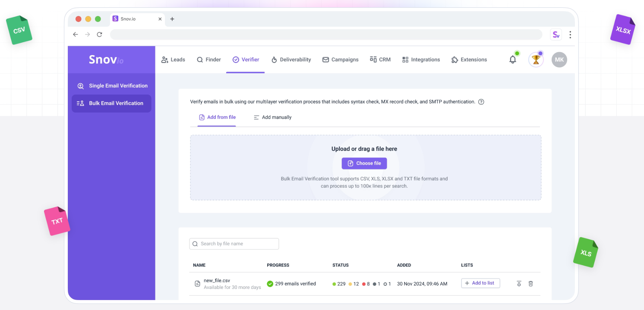
Task: Open the Deliverability section
Action: click(291, 59)
